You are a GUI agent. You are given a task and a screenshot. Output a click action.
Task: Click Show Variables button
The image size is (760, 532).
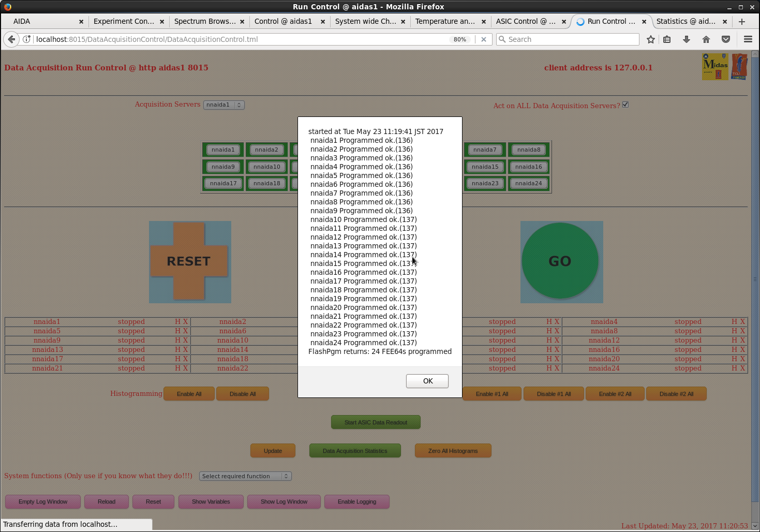tap(211, 501)
